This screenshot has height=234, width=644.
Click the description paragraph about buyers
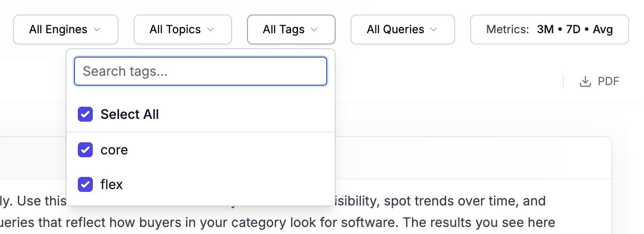click(277, 221)
